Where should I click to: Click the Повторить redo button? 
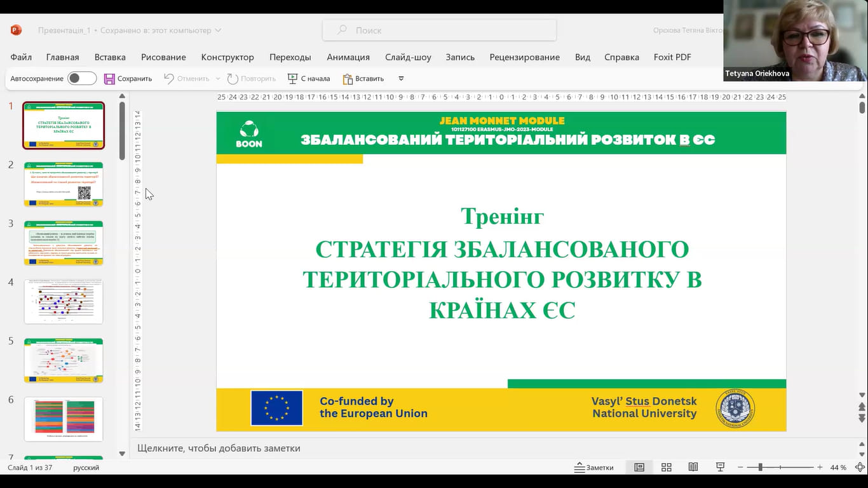point(252,79)
